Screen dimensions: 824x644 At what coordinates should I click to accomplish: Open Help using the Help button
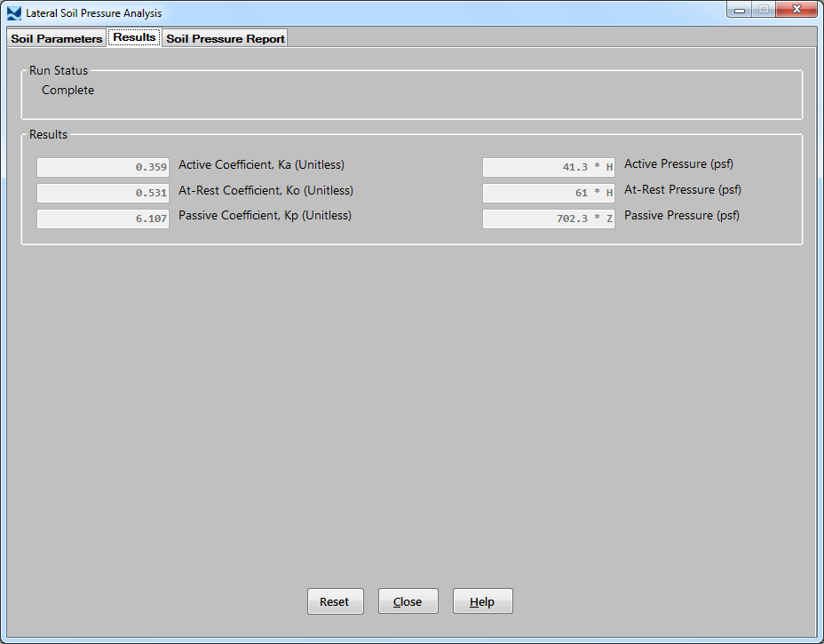point(482,601)
